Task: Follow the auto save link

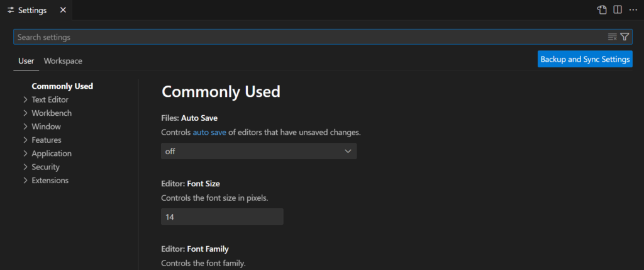Action: (208, 133)
